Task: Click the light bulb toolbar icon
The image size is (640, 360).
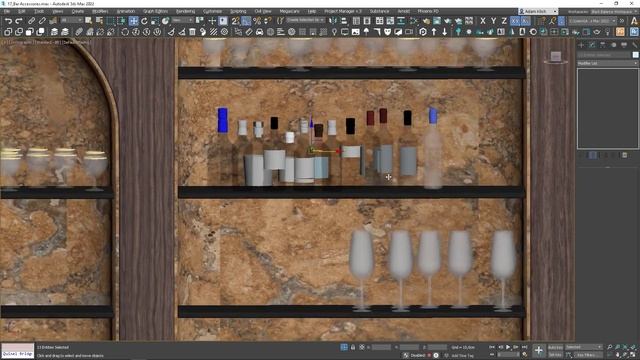Action: pos(334,32)
